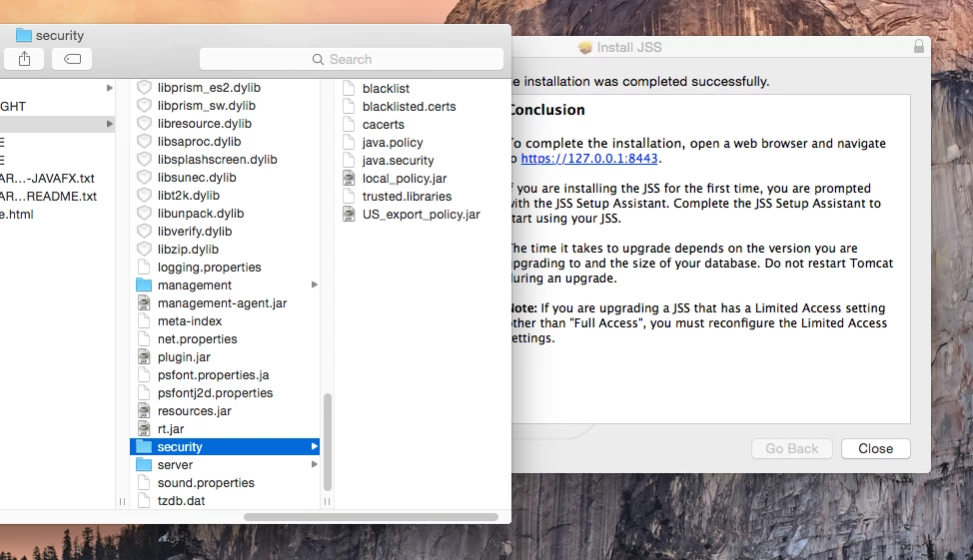Select sound.properties file
Image resolution: width=973 pixels, height=560 pixels.
(206, 482)
